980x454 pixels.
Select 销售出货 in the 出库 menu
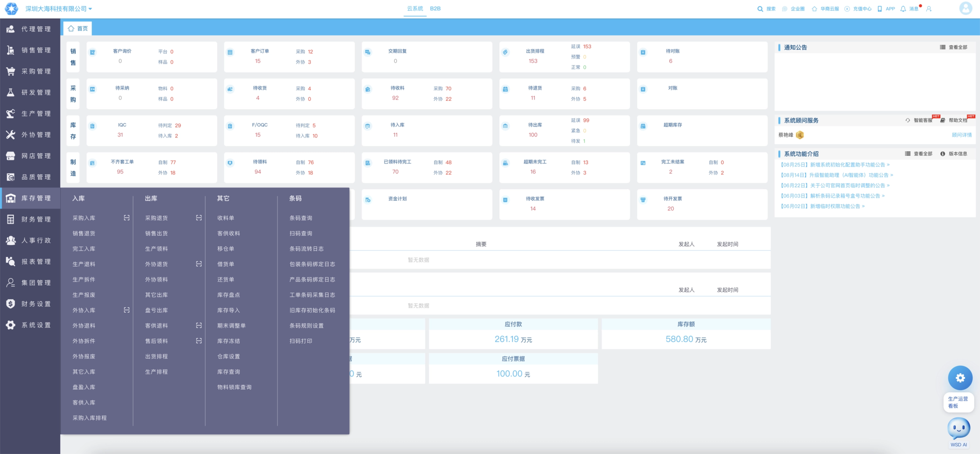pos(156,233)
